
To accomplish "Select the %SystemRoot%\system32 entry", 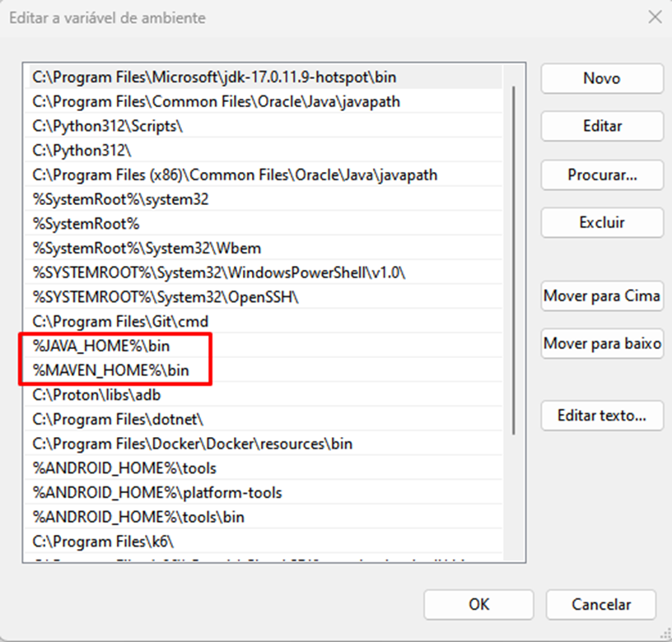I will coord(264,199).
